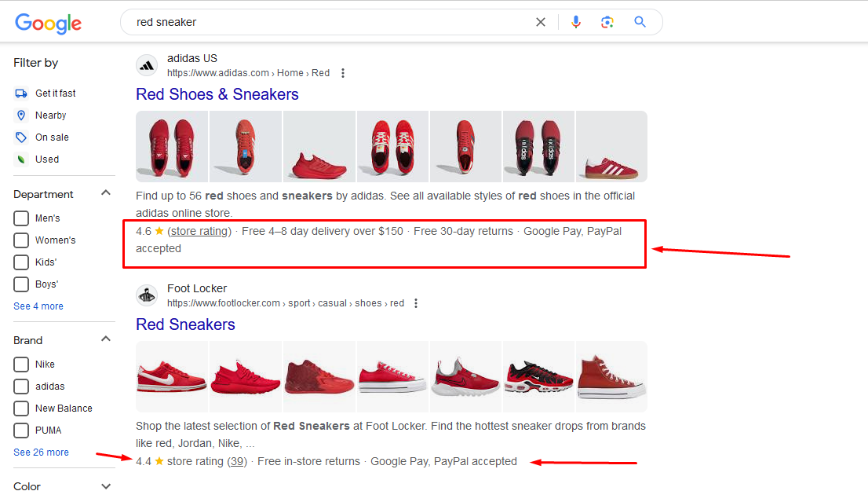The width and height of the screenshot is (868, 491).
Task: Show more brands via See 26 more
Action: (41, 453)
